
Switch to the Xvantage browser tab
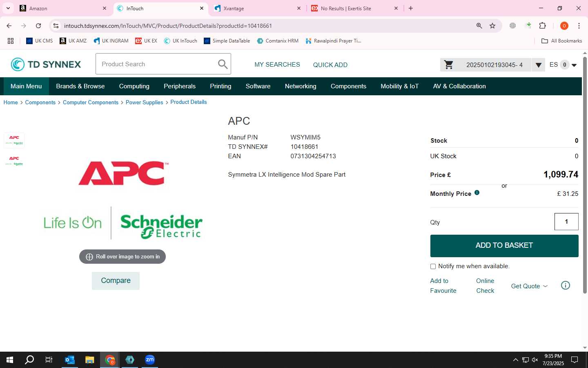257,8
